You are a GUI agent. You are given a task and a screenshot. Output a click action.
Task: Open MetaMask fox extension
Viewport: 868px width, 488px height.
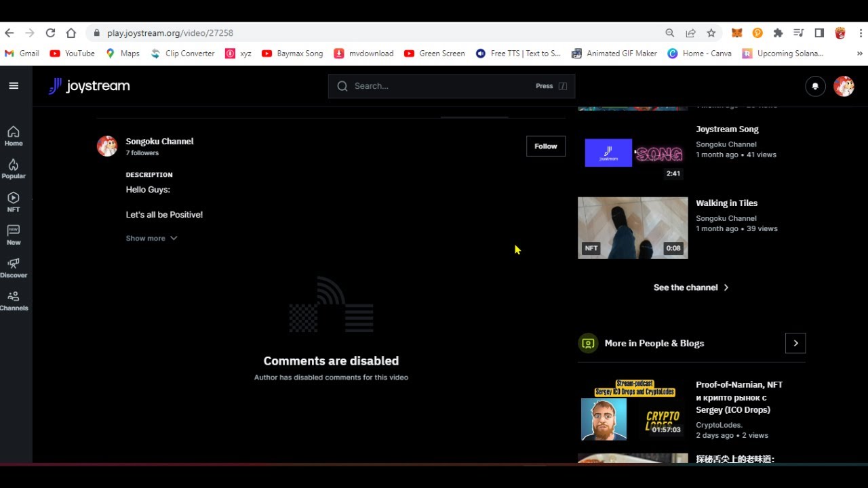[736, 33]
